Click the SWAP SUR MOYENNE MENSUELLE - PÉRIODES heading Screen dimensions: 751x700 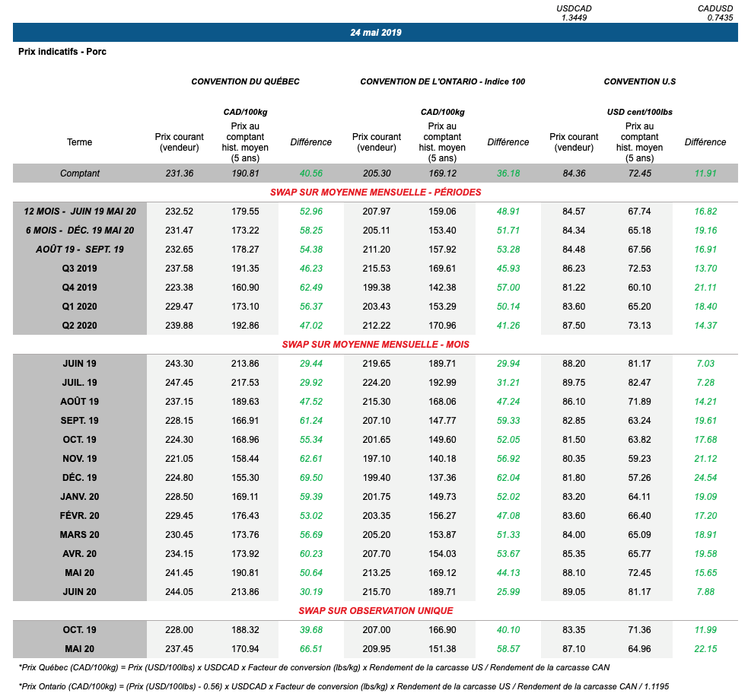(x=375, y=192)
